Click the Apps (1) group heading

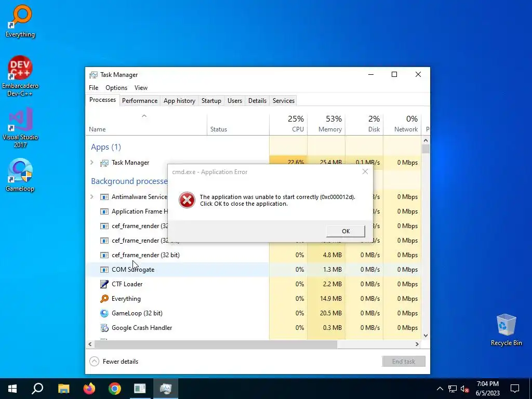tap(106, 147)
